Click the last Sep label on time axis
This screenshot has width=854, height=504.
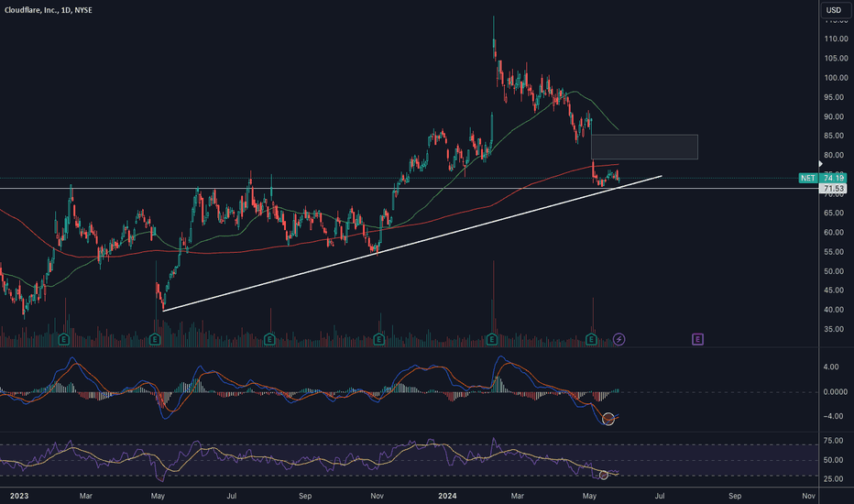[735, 496]
